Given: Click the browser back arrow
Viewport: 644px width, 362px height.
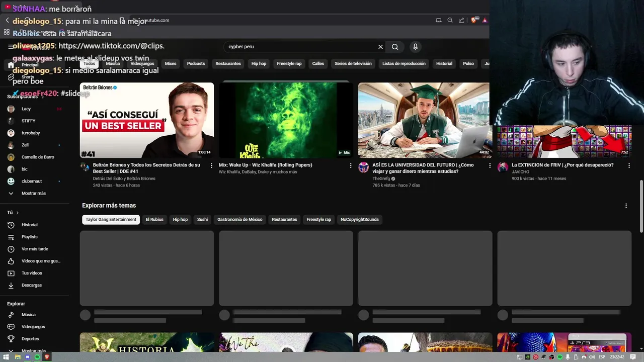Looking at the screenshot, I should [7, 21].
